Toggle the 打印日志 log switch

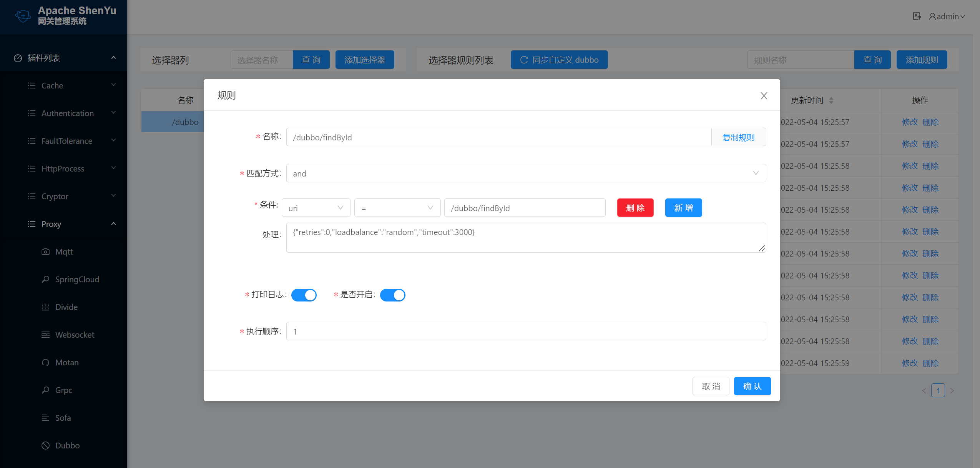coord(304,295)
